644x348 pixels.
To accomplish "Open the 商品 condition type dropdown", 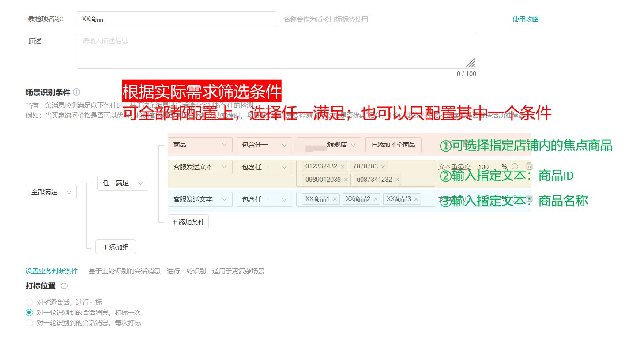I will [x=200, y=145].
